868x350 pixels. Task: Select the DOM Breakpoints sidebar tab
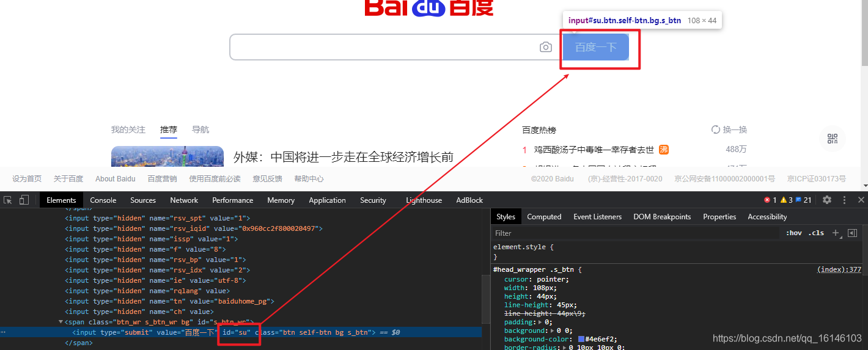click(662, 216)
